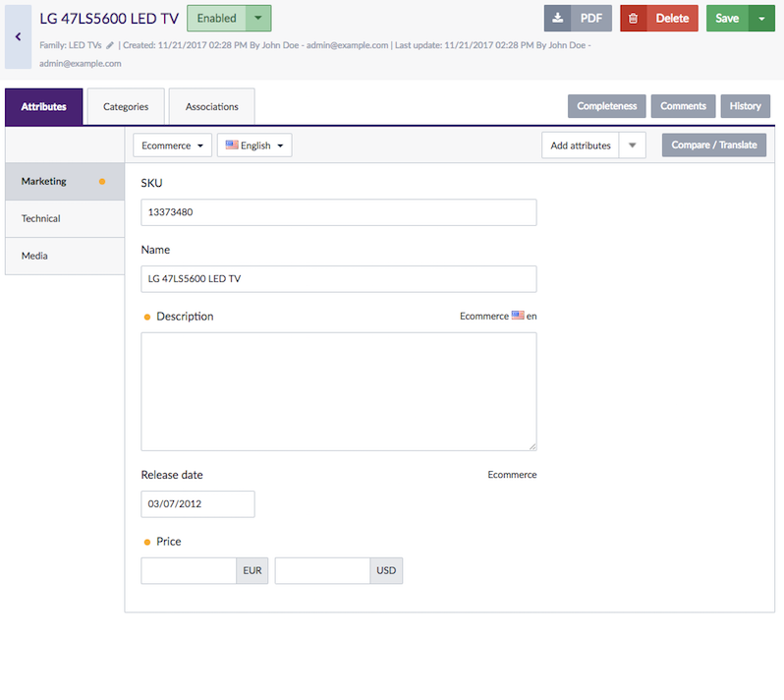Click the orange indicator on Marketing group
The width and height of the screenshot is (784, 700).
102,182
